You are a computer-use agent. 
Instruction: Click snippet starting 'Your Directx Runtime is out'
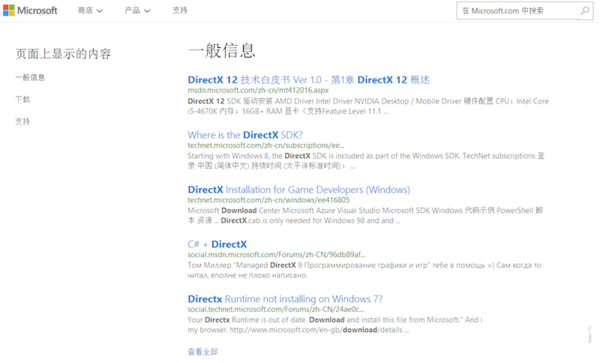click(x=335, y=325)
